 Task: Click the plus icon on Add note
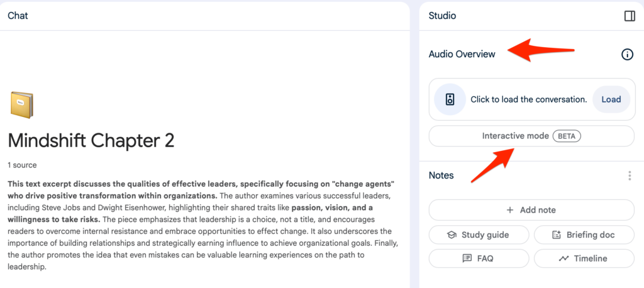point(510,210)
